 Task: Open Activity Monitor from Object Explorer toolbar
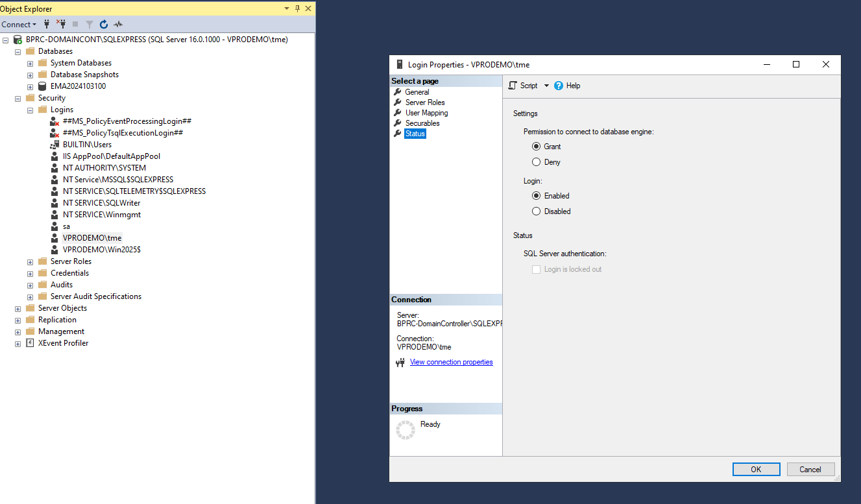click(x=118, y=24)
